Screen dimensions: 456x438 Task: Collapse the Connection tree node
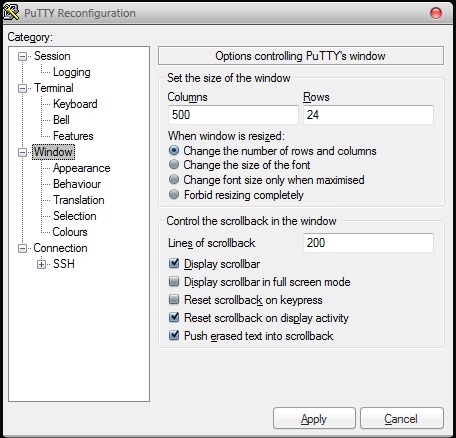22,248
